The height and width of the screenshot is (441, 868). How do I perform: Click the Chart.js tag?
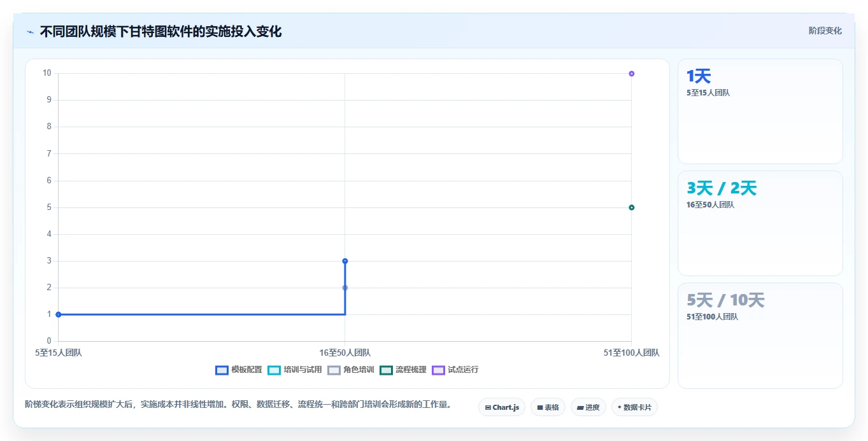(x=502, y=407)
